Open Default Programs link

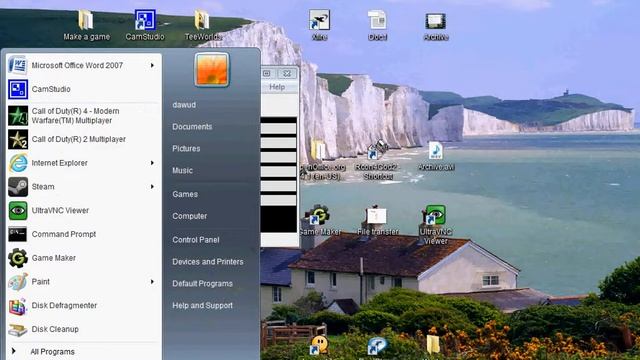coord(202,284)
